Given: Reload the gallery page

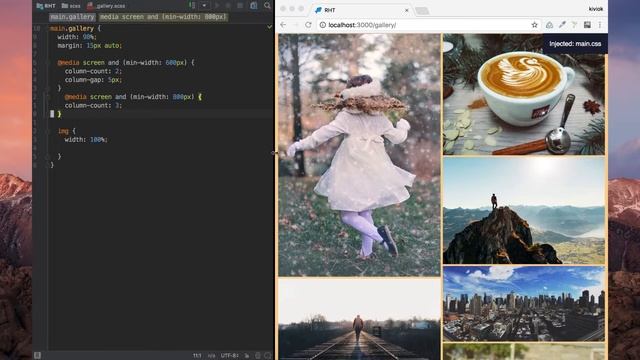Looking at the screenshot, I should coord(309,25).
